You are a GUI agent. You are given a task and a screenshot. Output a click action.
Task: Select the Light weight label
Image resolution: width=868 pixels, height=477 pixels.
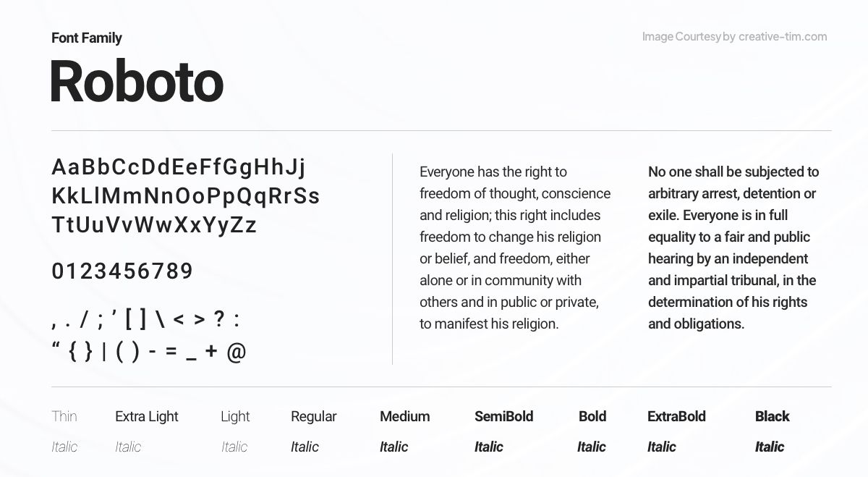click(x=235, y=416)
